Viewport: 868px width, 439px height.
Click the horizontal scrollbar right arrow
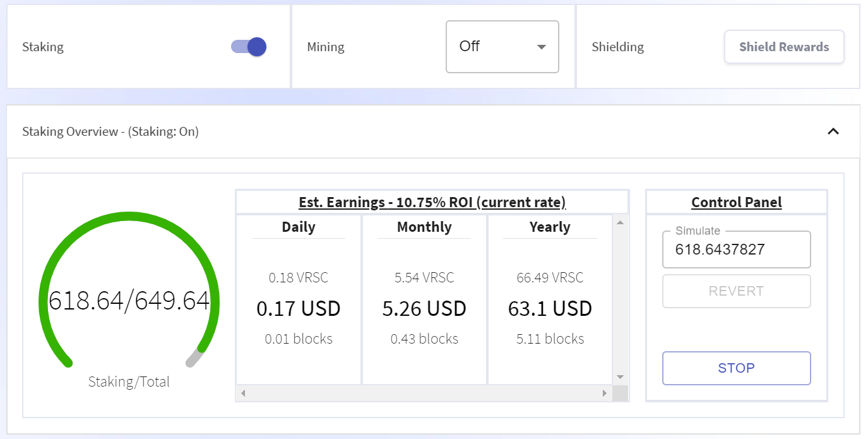coord(604,394)
